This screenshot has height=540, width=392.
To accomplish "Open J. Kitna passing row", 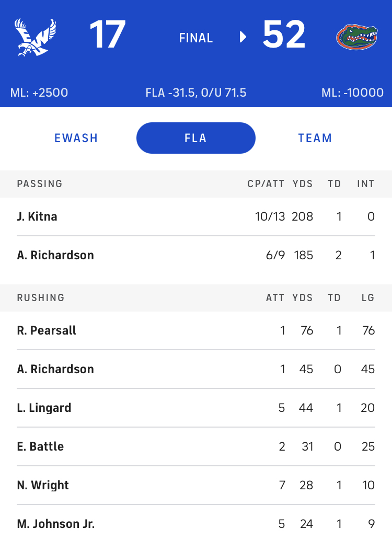I will tap(196, 216).
